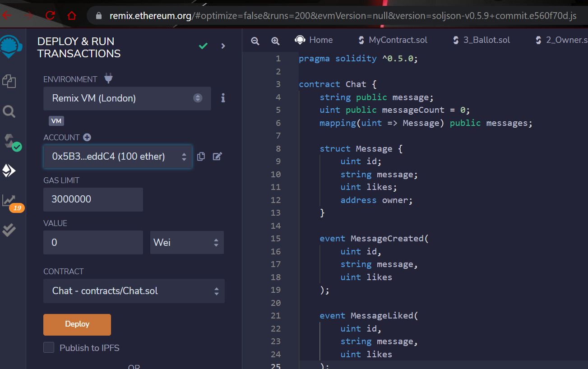The height and width of the screenshot is (369, 588).
Task: Switch to the MyContract.sol tab
Action: [392, 40]
